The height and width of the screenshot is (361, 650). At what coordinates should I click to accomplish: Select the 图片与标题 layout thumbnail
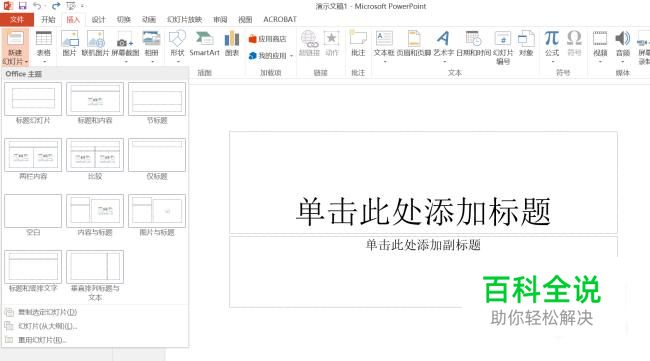point(157,211)
